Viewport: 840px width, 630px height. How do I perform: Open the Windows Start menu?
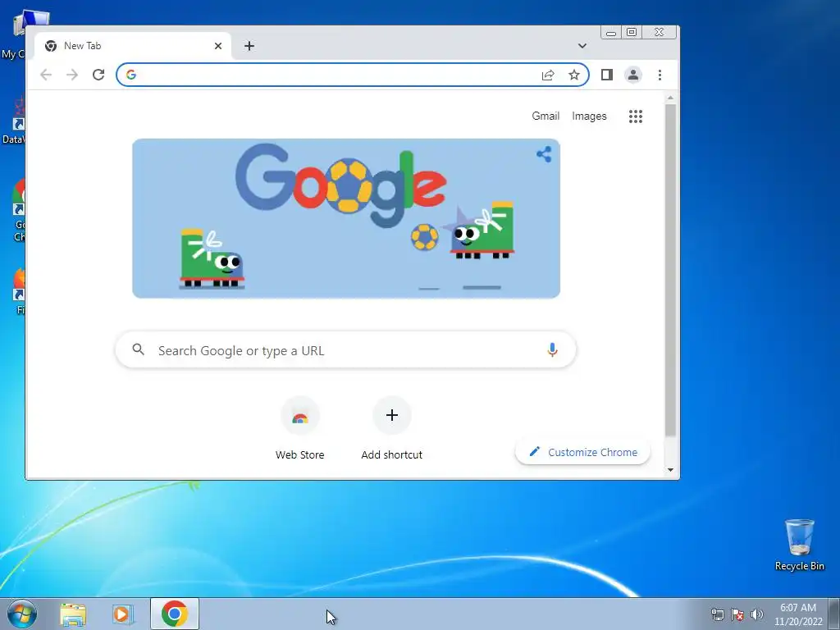point(22,614)
